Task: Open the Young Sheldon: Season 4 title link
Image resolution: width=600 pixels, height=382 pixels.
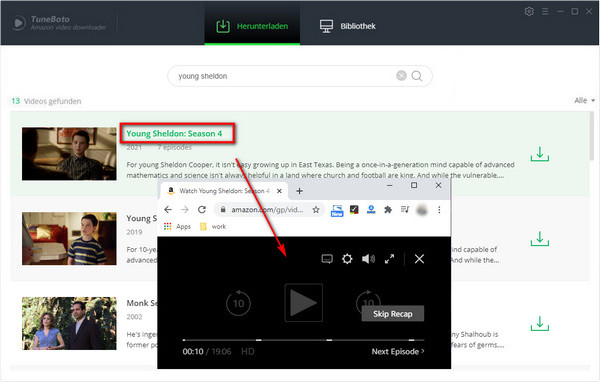Action: point(174,134)
